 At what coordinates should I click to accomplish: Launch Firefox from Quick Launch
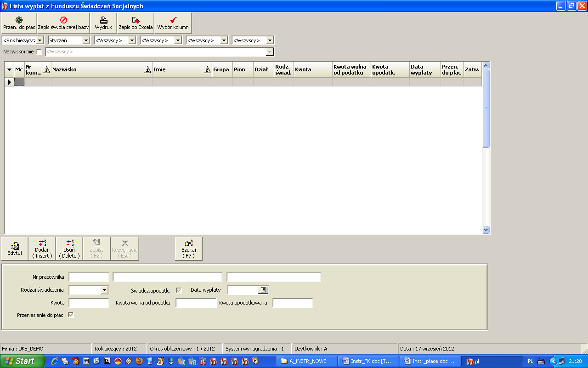click(x=139, y=361)
